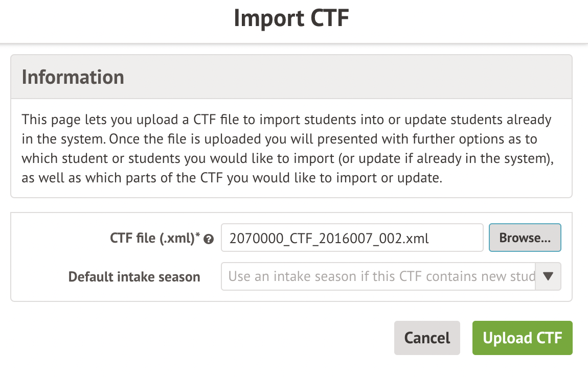
Task: Click the 'CTF file (.xml)' label
Action: pyautogui.click(x=152, y=238)
